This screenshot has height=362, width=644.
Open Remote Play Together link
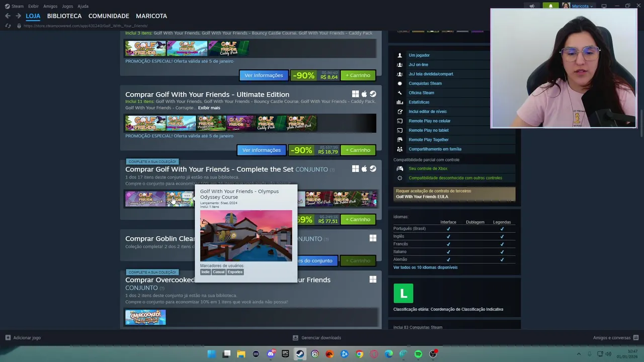[x=429, y=140]
